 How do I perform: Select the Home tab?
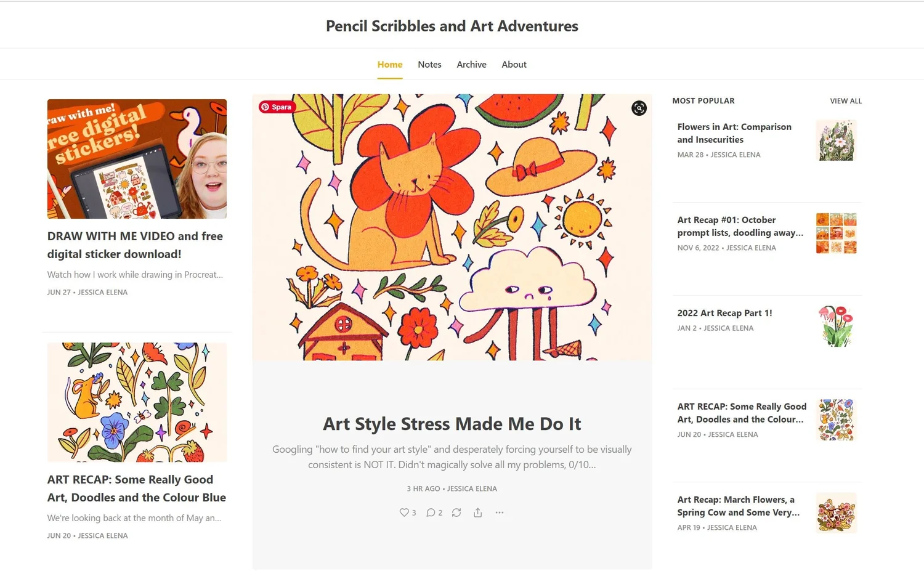point(390,65)
